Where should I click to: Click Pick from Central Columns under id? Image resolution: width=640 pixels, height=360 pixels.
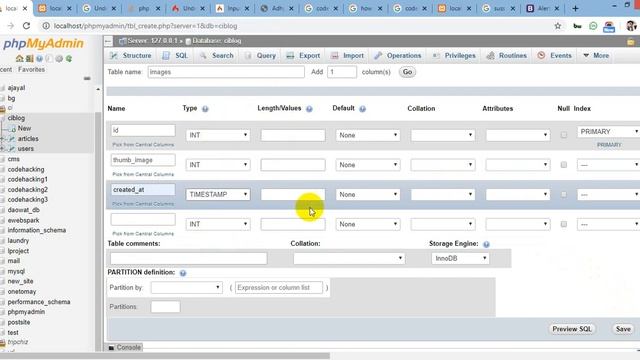143,145
